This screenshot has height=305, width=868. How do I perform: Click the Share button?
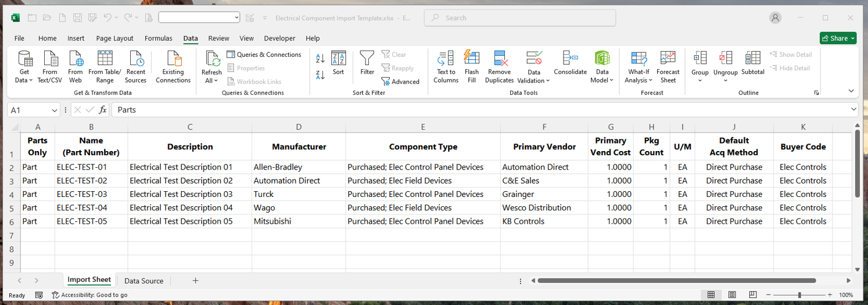[x=838, y=38]
